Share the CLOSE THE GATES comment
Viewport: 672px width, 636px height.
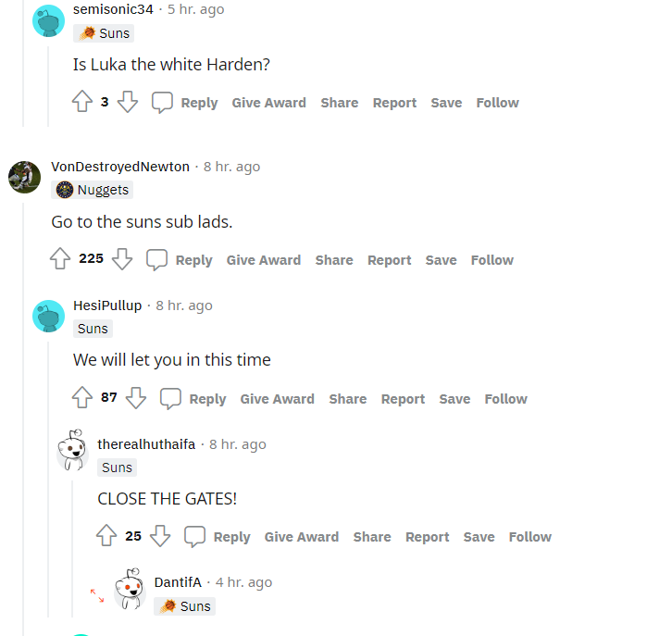tap(372, 537)
